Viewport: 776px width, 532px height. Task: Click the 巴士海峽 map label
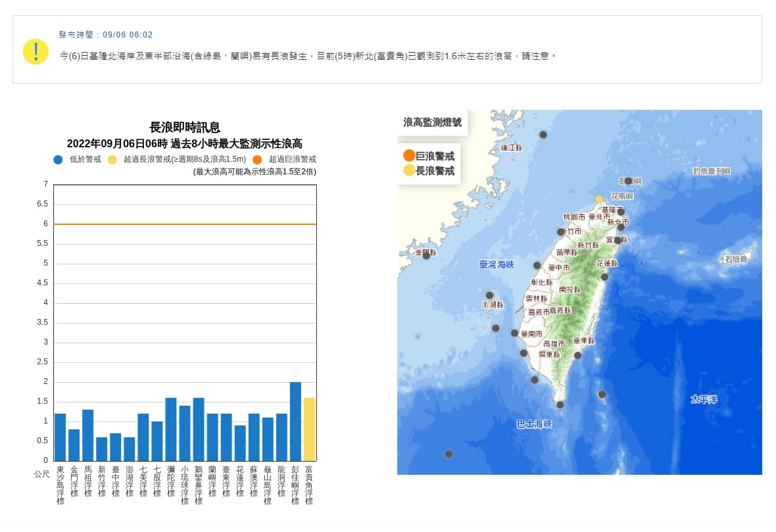tap(534, 424)
